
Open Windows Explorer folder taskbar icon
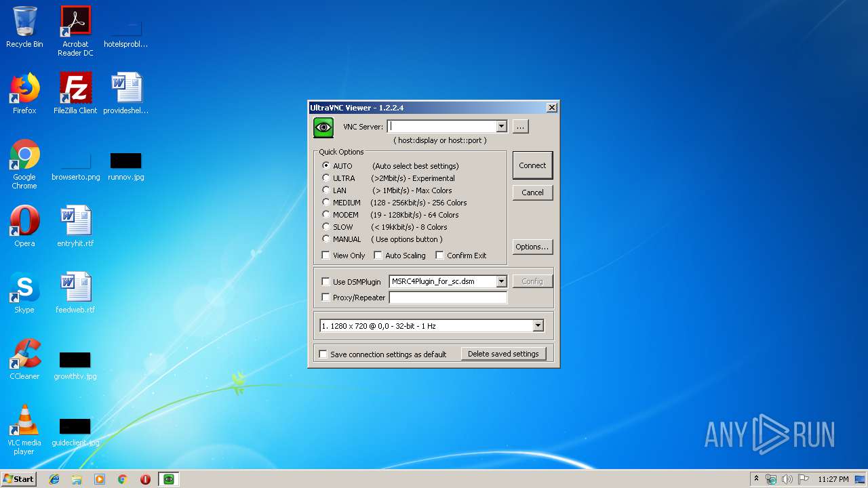click(77, 479)
